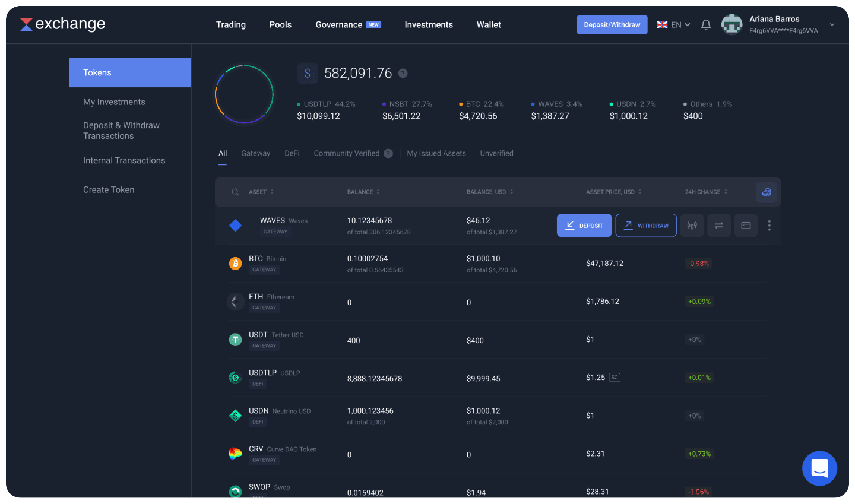The image size is (855, 504).
Task: Open more options menu for WAVES row
Action: tap(769, 226)
